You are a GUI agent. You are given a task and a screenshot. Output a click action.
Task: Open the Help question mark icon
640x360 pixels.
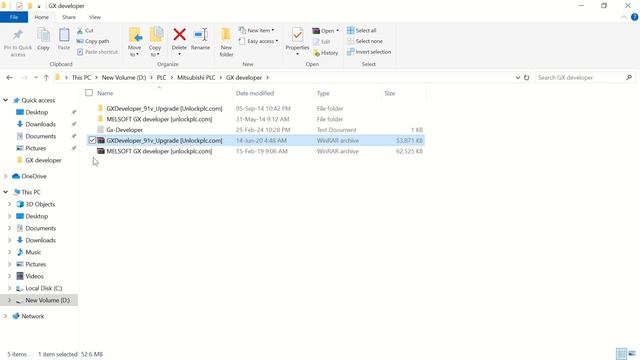coord(634,17)
